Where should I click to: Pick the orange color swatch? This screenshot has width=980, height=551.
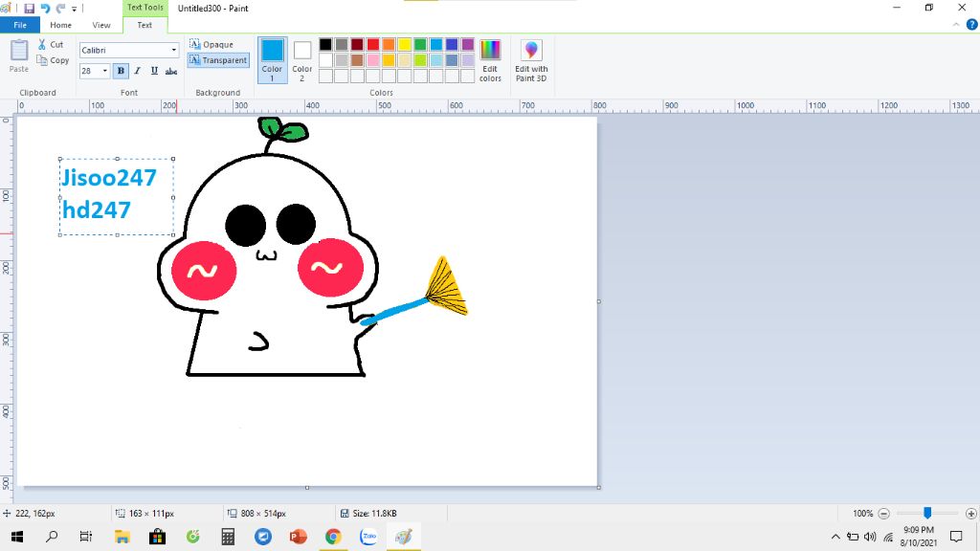(x=389, y=44)
